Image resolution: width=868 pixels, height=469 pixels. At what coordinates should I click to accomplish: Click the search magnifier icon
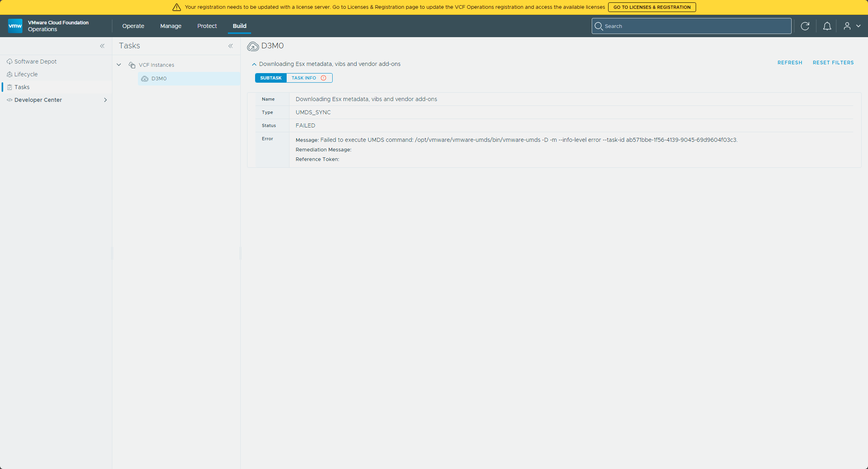599,26
